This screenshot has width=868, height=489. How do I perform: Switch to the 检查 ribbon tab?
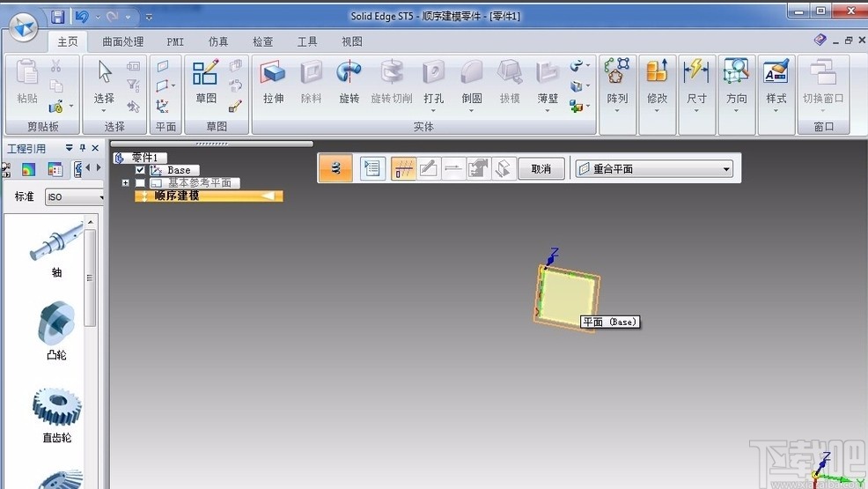click(263, 41)
